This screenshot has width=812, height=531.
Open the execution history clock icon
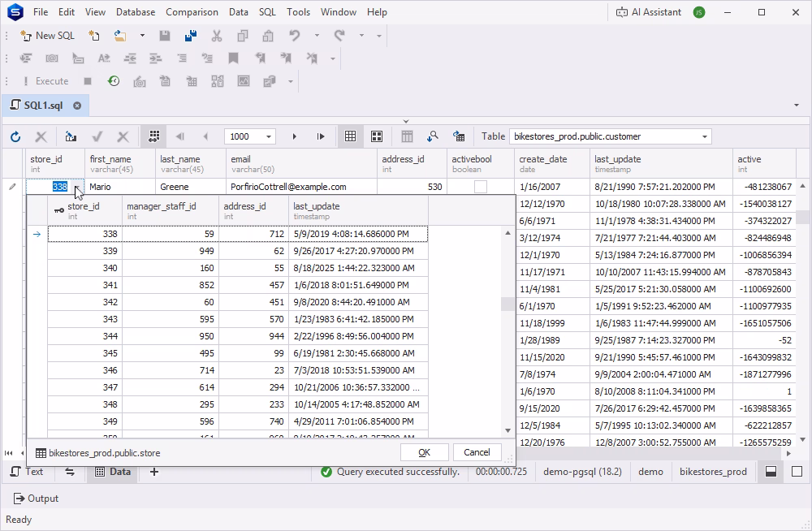tap(114, 81)
